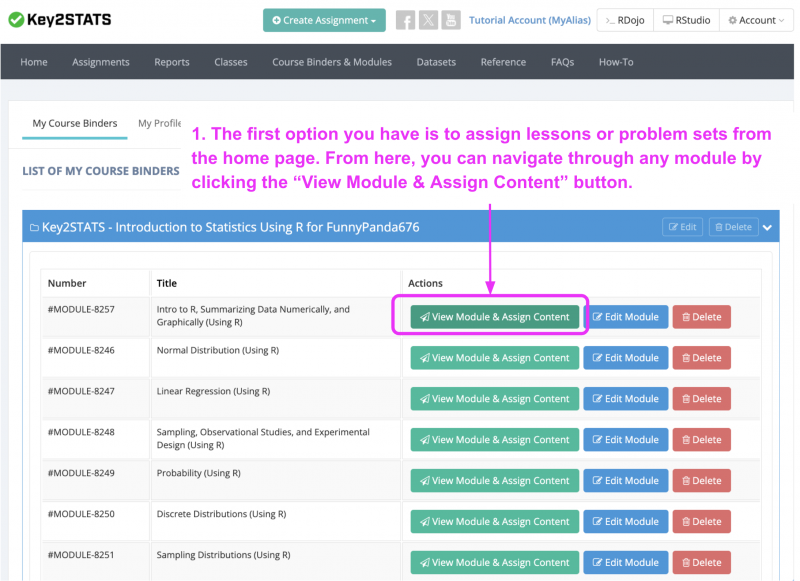This screenshot has height=581, width=800.
Task: Open the Create Assignment dropdown
Action: click(x=324, y=20)
